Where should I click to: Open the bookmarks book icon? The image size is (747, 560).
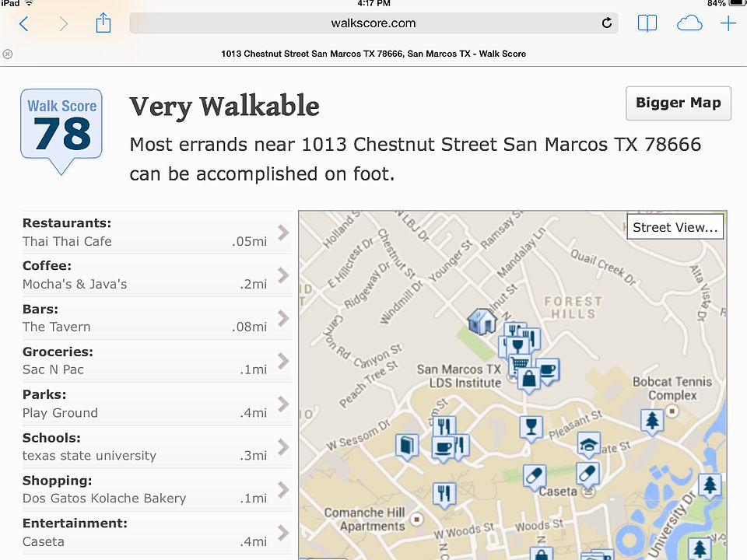tap(647, 23)
